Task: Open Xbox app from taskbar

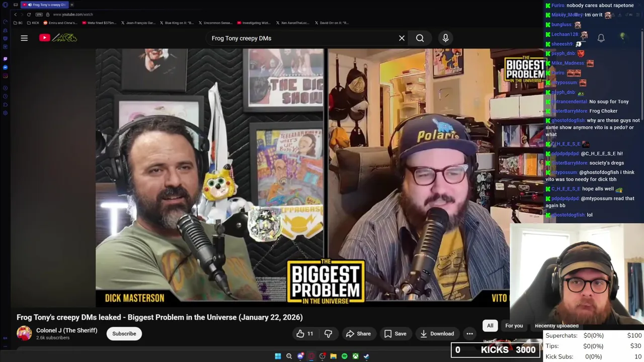Action: [x=355, y=356]
